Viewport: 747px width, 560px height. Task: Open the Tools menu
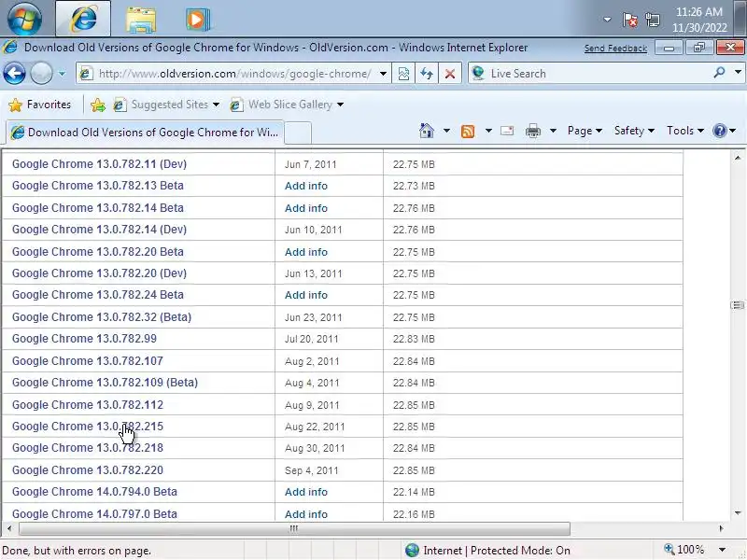click(x=685, y=131)
